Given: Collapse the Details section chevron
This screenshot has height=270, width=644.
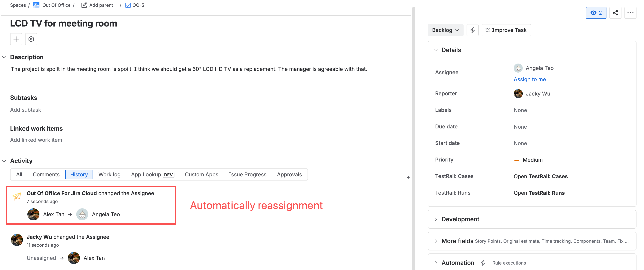Looking at the screenshot, I should coord(436,50).
